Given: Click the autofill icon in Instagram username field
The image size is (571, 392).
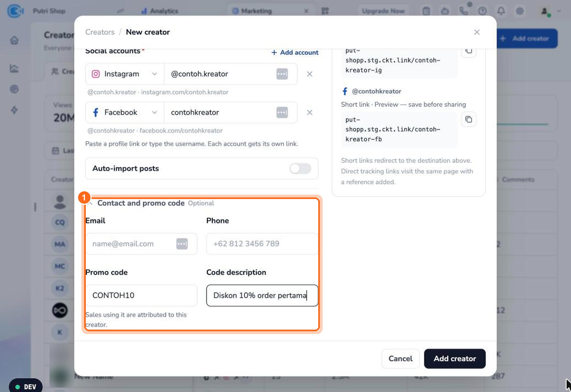Looking at the screenshot, I should coord(282,74).
